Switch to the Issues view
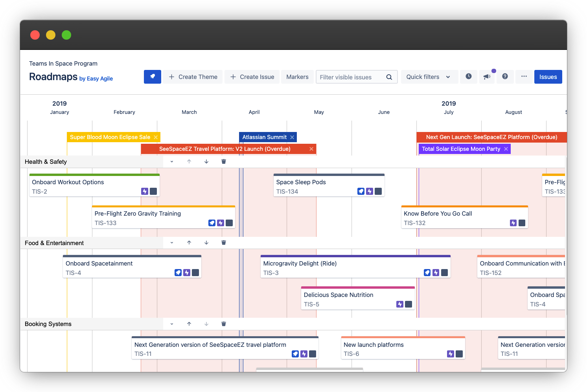 click(x=548, y=77)
